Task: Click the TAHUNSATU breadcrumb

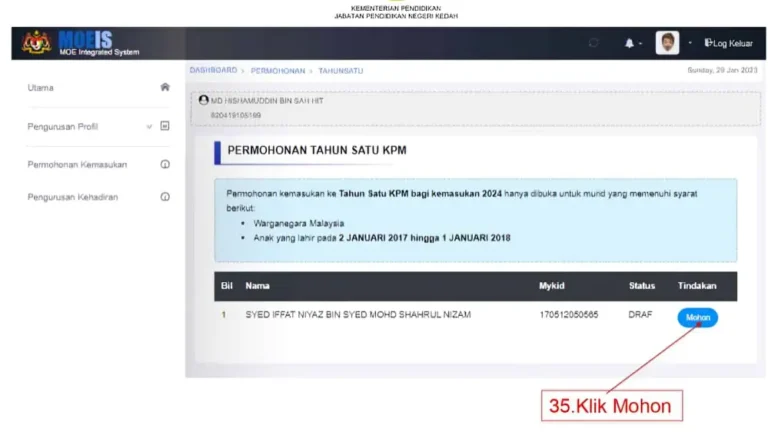Action: coord(341,71)
